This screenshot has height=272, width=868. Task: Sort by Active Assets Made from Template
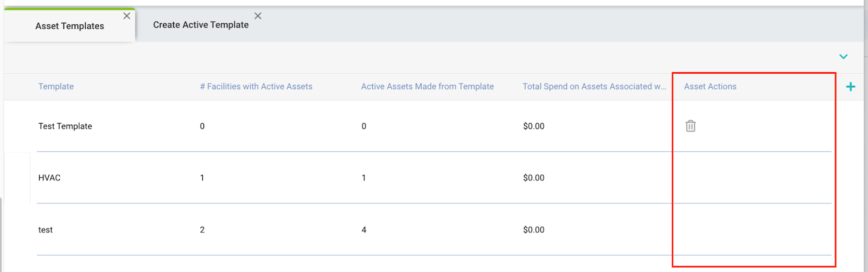(x=427, y=87)
